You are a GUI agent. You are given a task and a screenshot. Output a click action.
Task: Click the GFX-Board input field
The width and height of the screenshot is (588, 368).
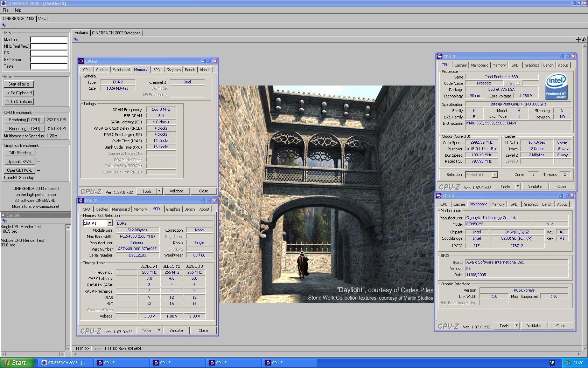[x=49, y=60]
